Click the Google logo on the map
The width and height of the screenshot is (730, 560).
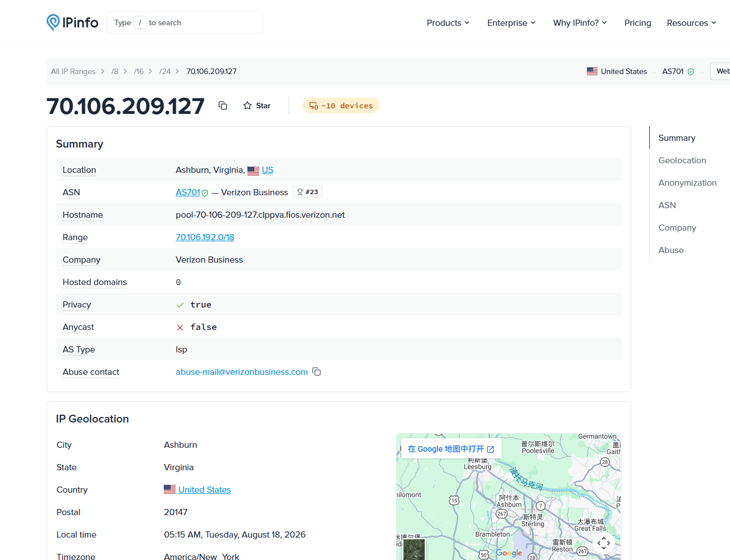(x=509, y=553)
